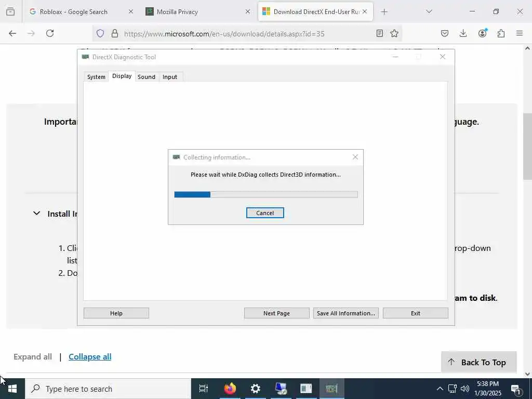Close the Download DirectX tab

click(365, 11)
